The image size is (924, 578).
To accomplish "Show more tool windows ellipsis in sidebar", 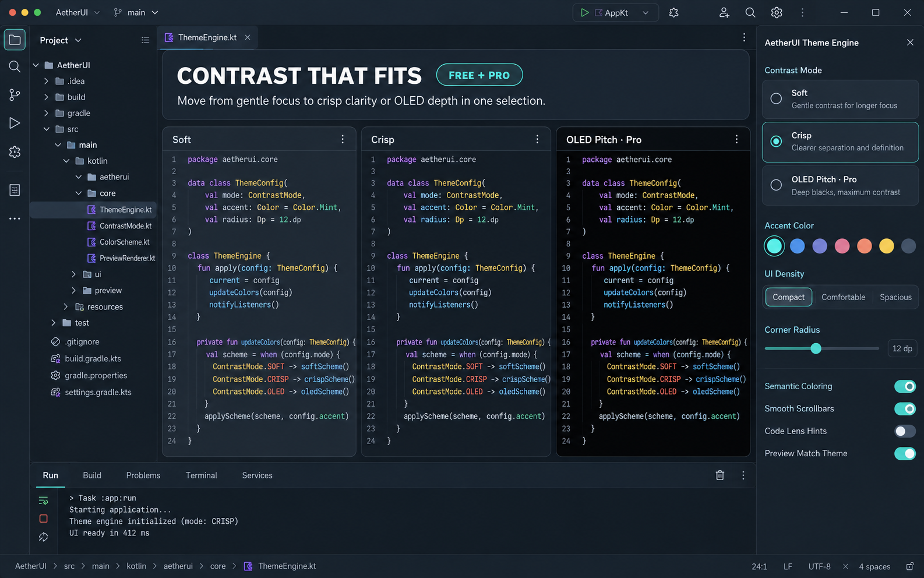I will 15,218.
